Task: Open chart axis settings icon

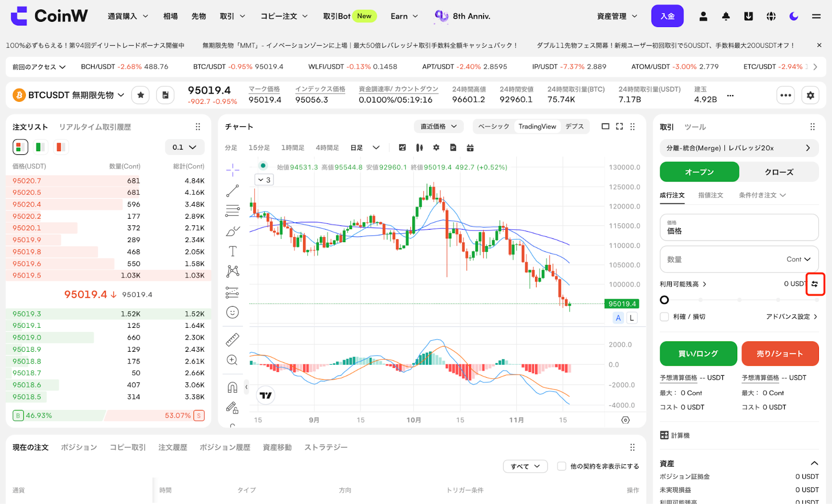Action: (x=626, y=420)
